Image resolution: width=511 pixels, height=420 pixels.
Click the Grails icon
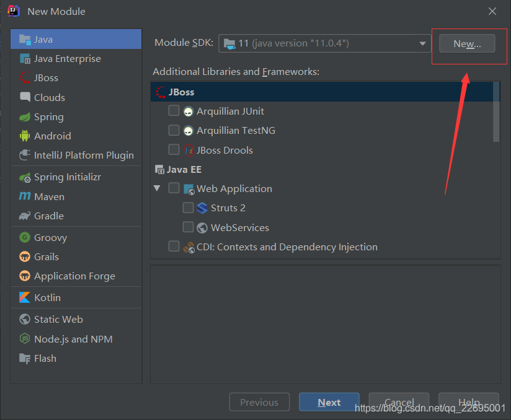click(x=25, y=256)
